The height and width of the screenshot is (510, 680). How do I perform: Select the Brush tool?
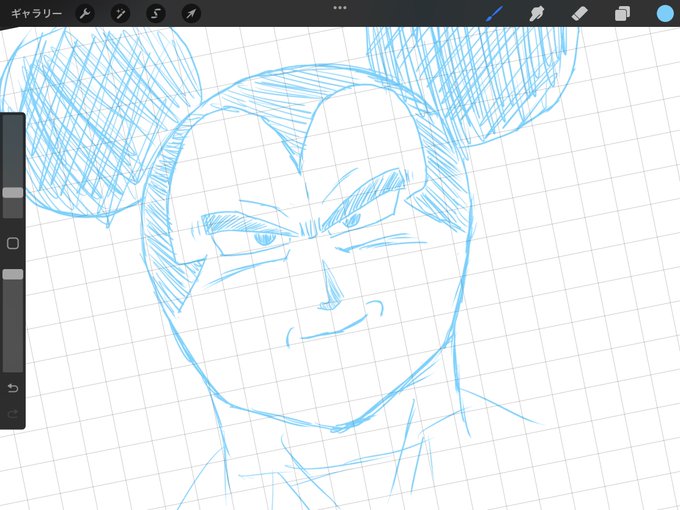pyautogui.click(x=495, y=13)
